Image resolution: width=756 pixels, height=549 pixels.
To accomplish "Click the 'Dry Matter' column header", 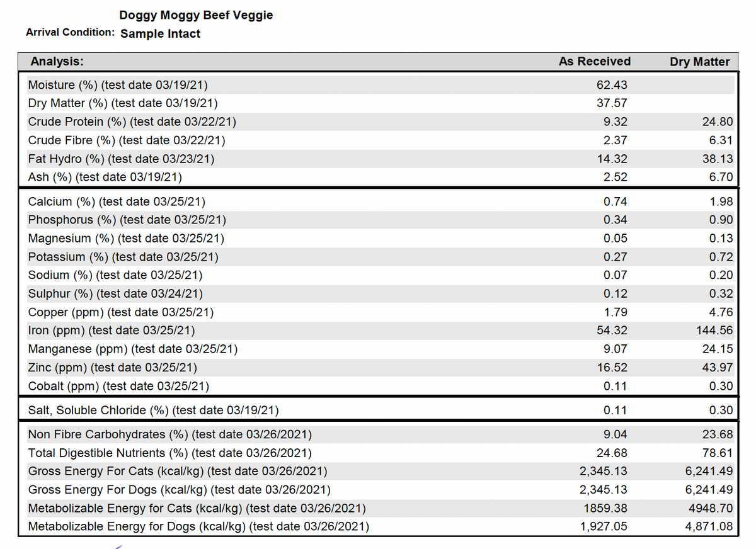I will (699, 62).
